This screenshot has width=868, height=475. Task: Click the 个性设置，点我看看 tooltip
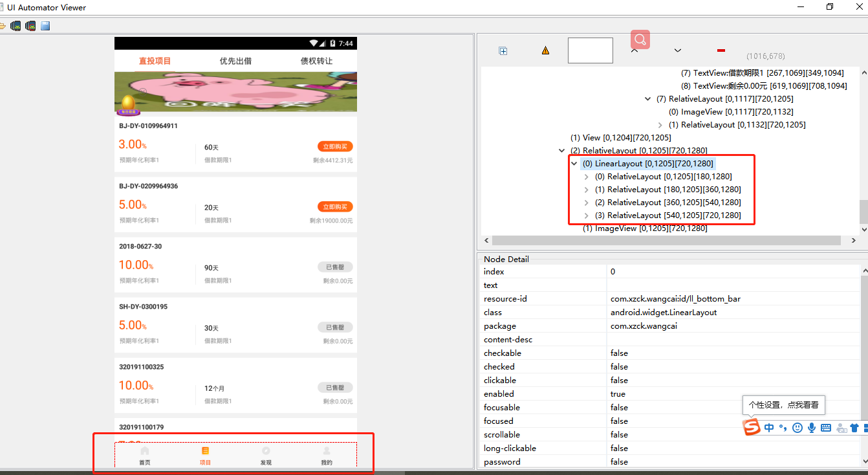coord(783,404)
